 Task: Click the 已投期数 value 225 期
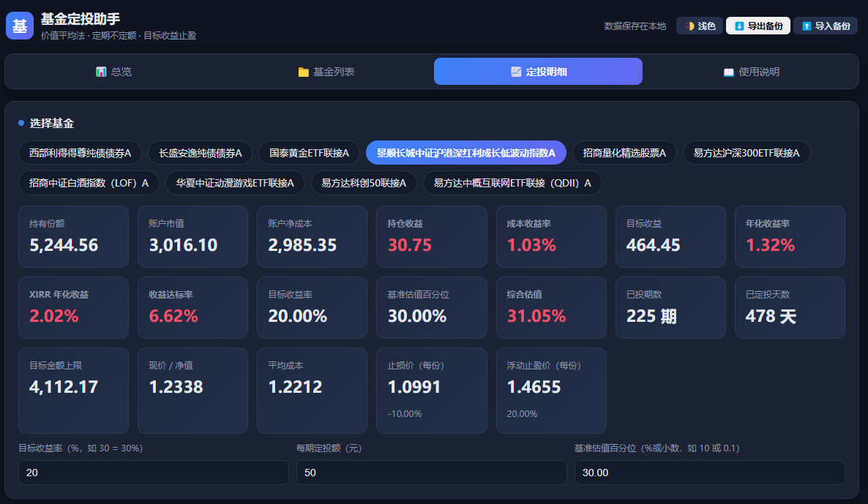tap(651, 316)
